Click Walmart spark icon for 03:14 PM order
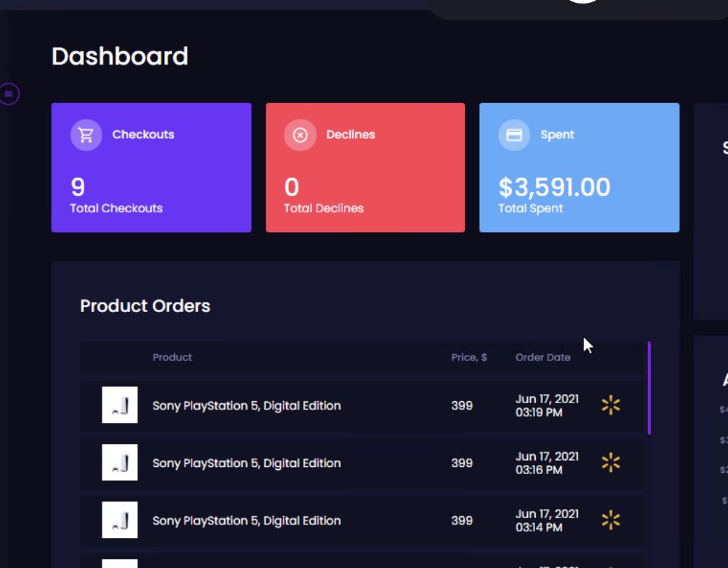 611,520
